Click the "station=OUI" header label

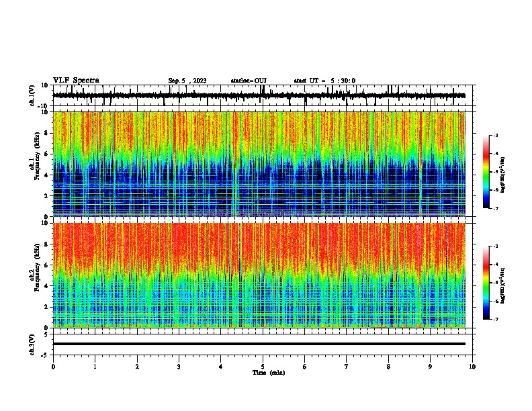coord(249,81)
